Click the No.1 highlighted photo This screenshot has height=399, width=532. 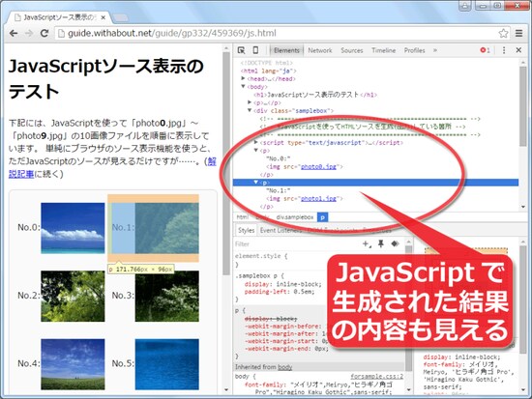point(166,228)
